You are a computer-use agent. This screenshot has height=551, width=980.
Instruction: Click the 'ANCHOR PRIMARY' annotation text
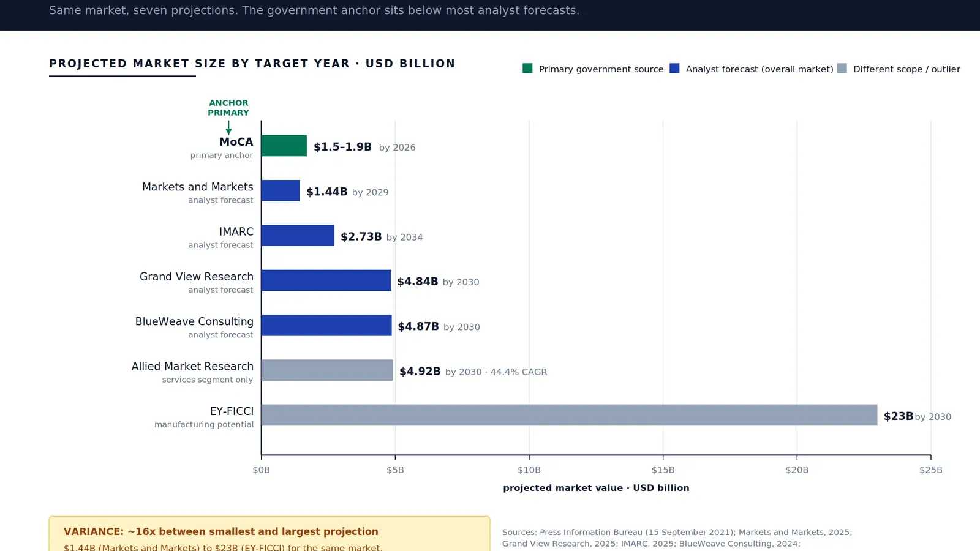point(228,108)
